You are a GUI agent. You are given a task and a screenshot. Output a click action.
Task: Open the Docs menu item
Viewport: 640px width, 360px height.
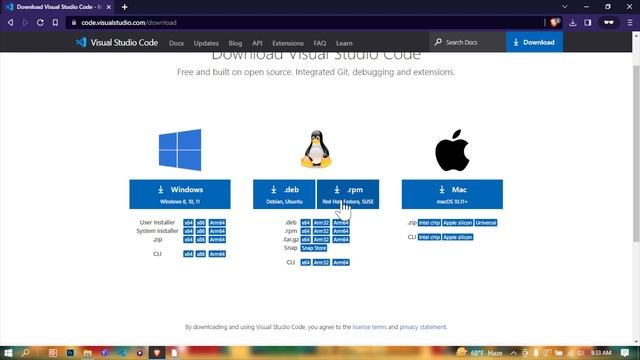(176, 43)
